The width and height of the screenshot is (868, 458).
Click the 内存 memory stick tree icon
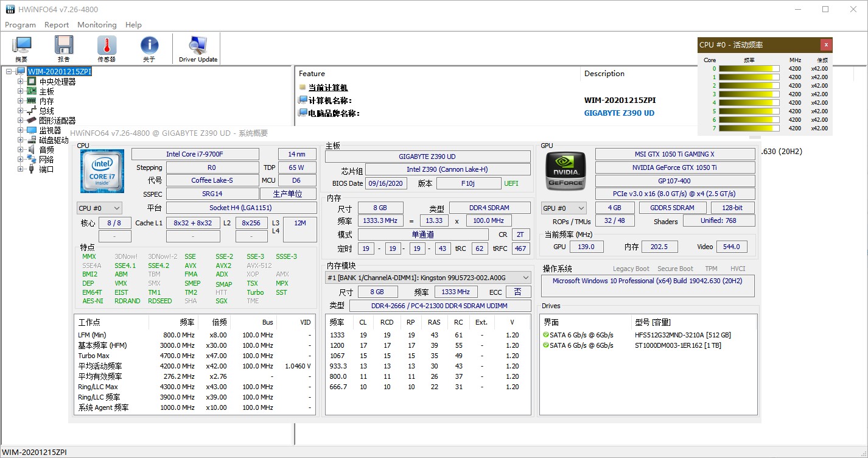click(x=32, y=101)
